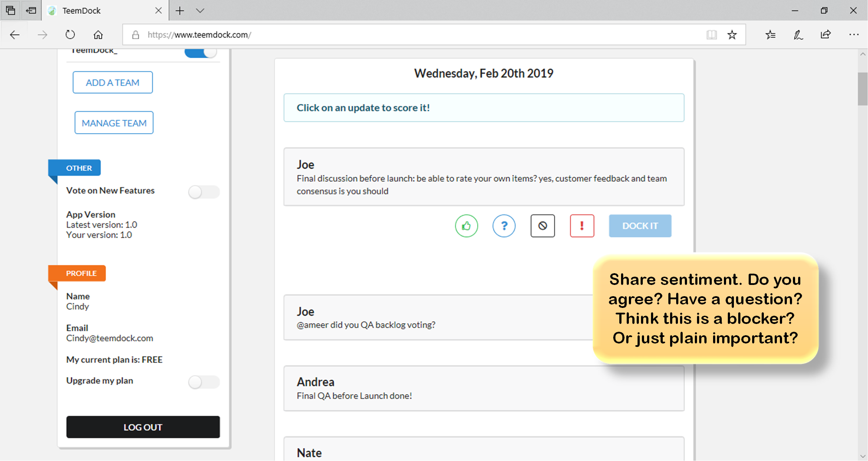Click the PROFILE section ribbon label
This screenshot has width=868, height=461.
[x=77, y=273]
